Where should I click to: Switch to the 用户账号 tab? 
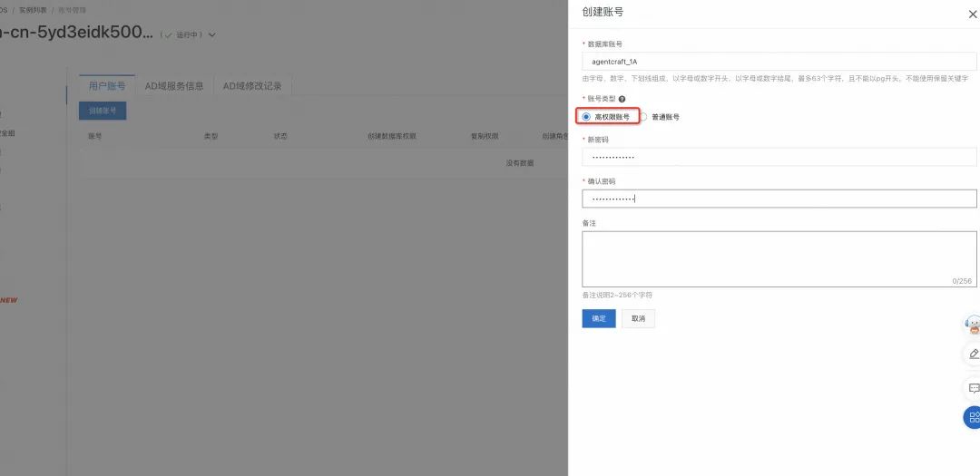coord(106,86)
